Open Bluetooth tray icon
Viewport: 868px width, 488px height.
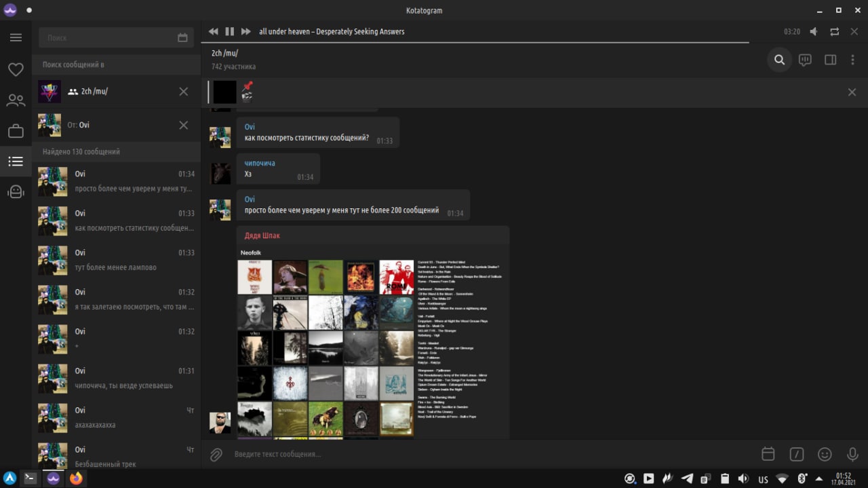click(802, 478)
